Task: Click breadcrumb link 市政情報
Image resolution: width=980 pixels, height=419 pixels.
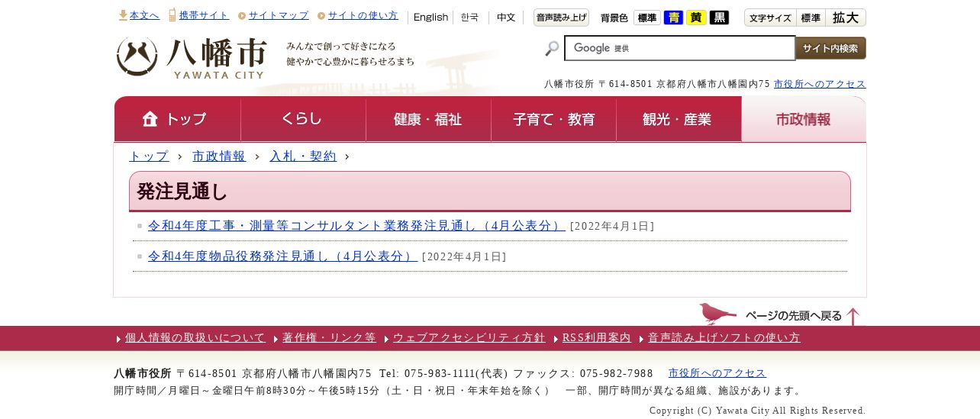Action: point(219,156)
